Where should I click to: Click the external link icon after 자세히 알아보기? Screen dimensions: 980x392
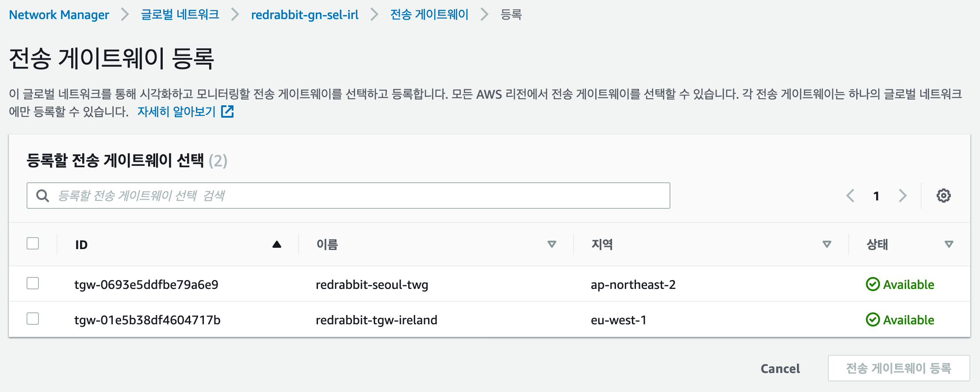click(227, 111)
